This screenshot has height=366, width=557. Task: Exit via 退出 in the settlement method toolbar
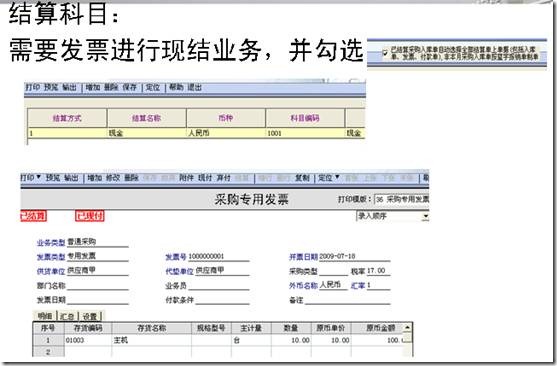[195, 87]
